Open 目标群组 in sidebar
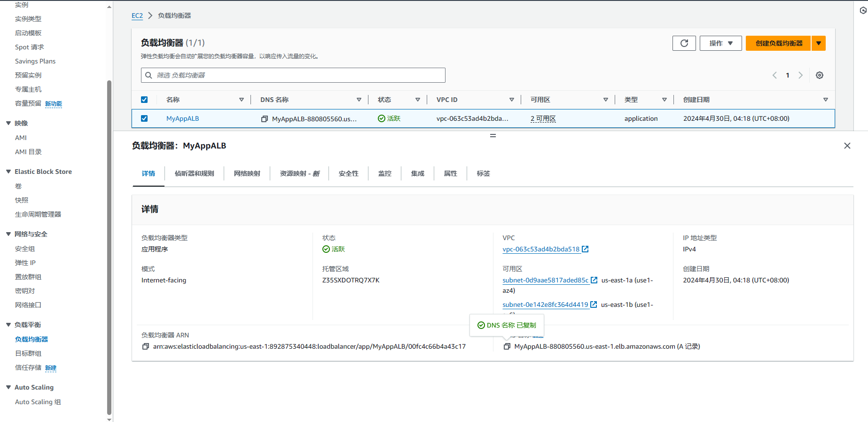868x422 pixels. point(28,353)
